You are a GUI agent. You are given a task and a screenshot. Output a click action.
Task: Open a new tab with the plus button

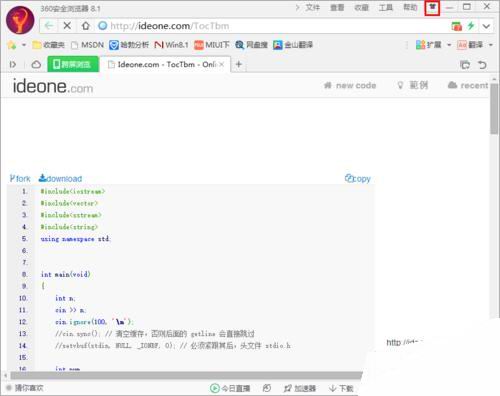[x=239, y=64]
